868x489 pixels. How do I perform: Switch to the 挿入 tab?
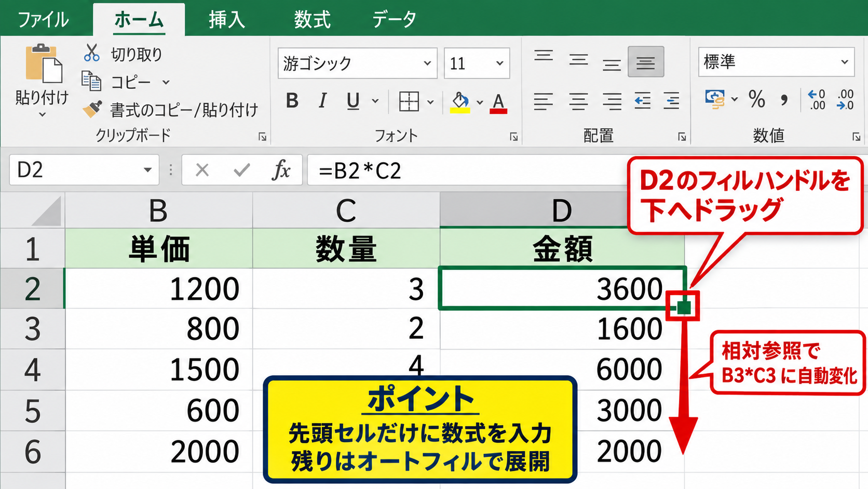pos(227,20)
